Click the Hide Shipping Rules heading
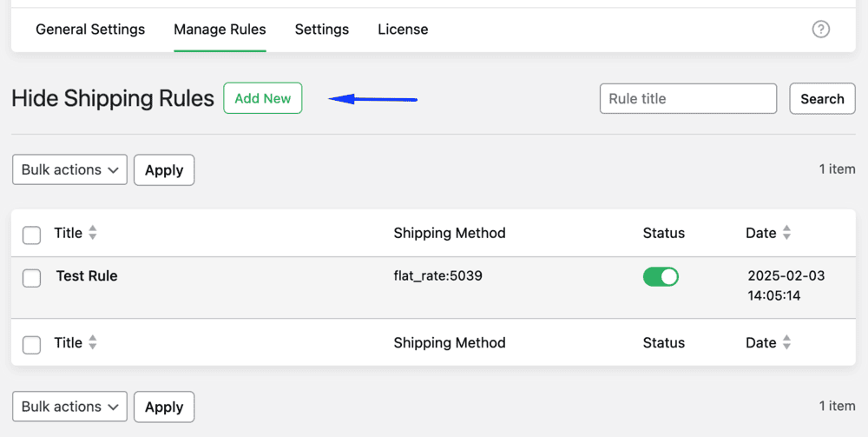The width and height of the screenshot is (868, 437). (x=112, y=98)
